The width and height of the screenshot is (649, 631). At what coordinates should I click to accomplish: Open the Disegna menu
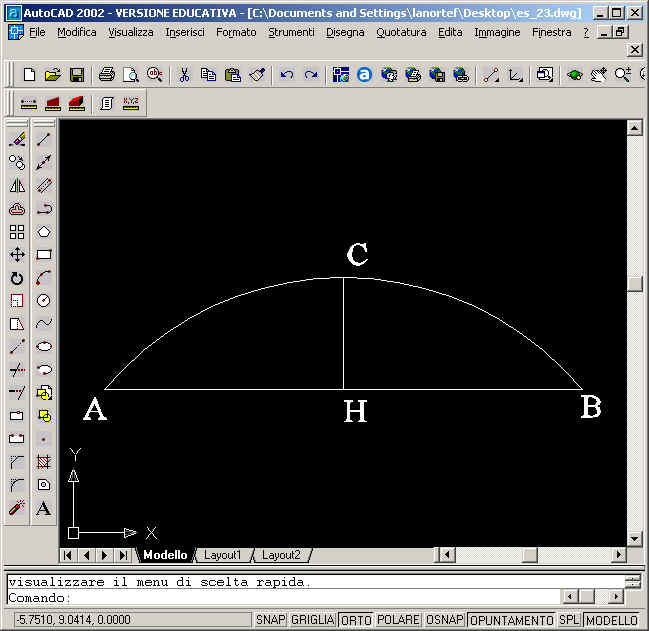point(345,32)
